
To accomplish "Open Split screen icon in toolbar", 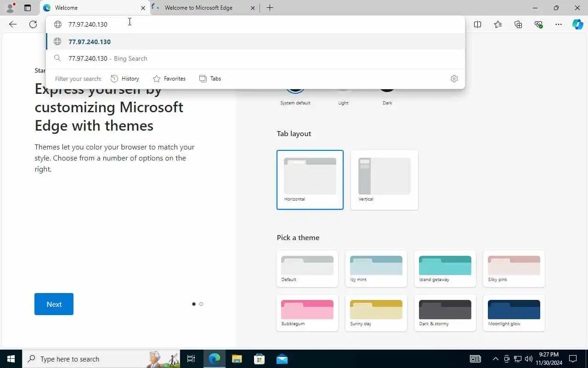I will click(478, 24).
